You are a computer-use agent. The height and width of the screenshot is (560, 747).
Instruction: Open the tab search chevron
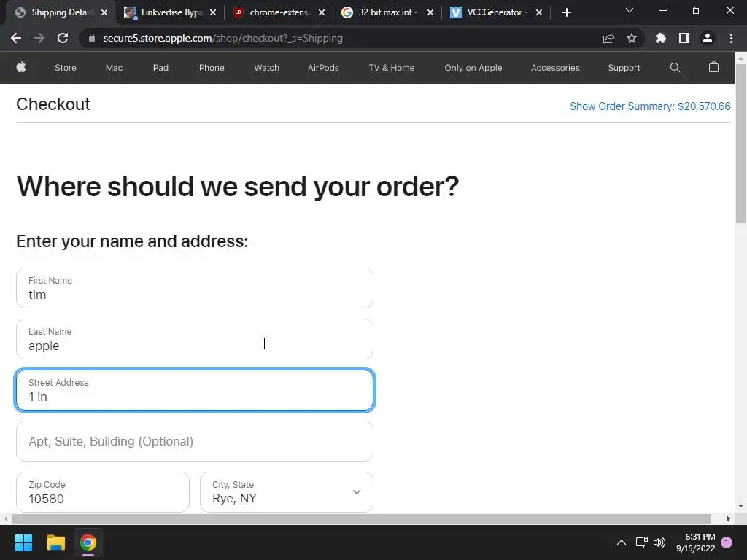[x=630, y=10]
